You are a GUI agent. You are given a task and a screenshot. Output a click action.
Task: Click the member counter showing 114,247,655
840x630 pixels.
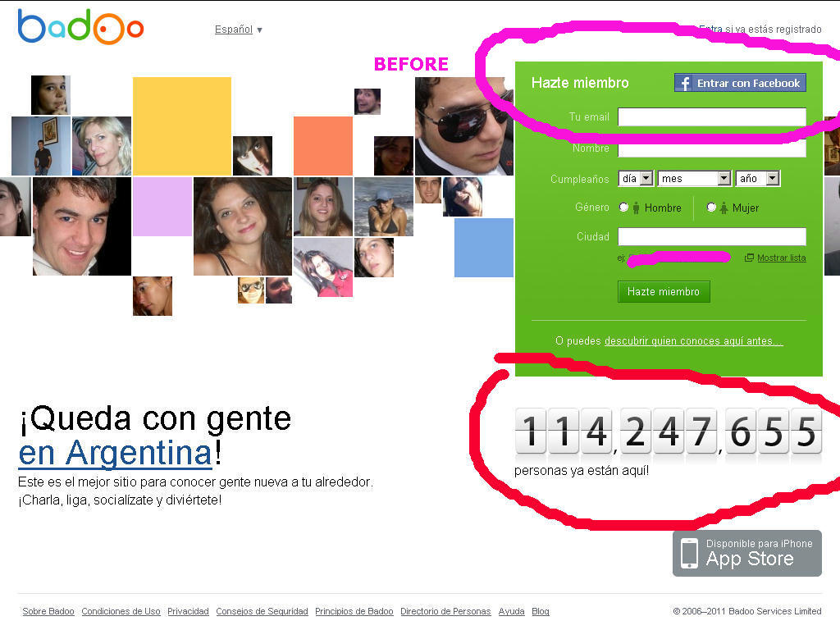click(x=668, y=431)
